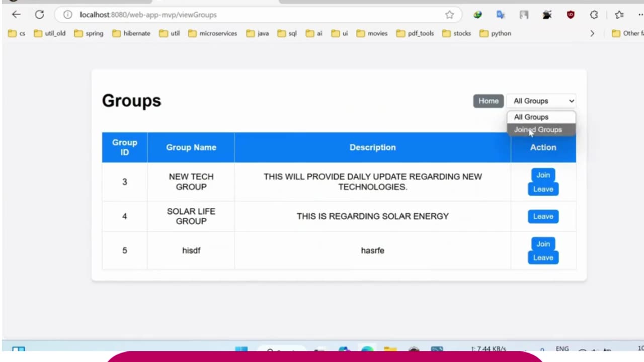Open the black bird-shaped extension icon

[x=547, y=15]
